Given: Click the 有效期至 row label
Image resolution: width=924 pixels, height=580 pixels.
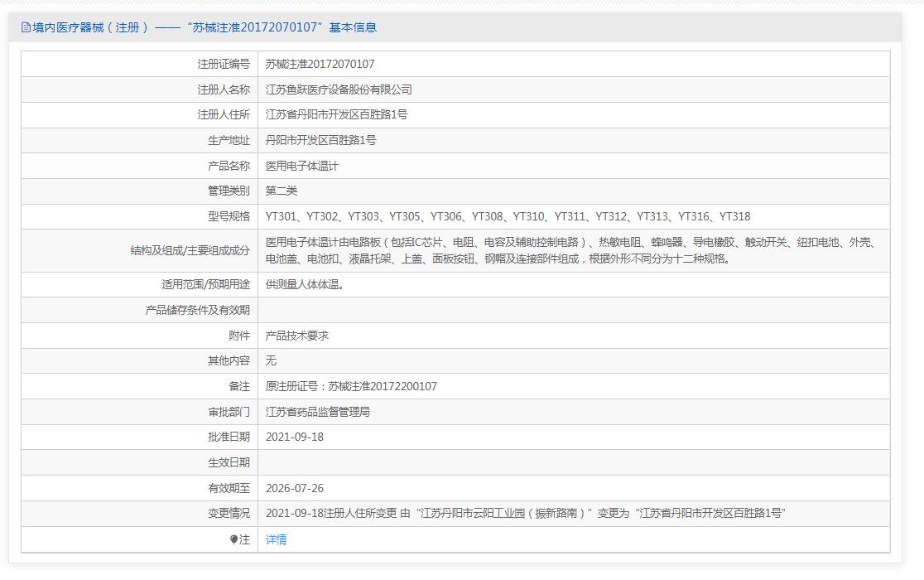Looking at the screenshot, I should point(229,488).
